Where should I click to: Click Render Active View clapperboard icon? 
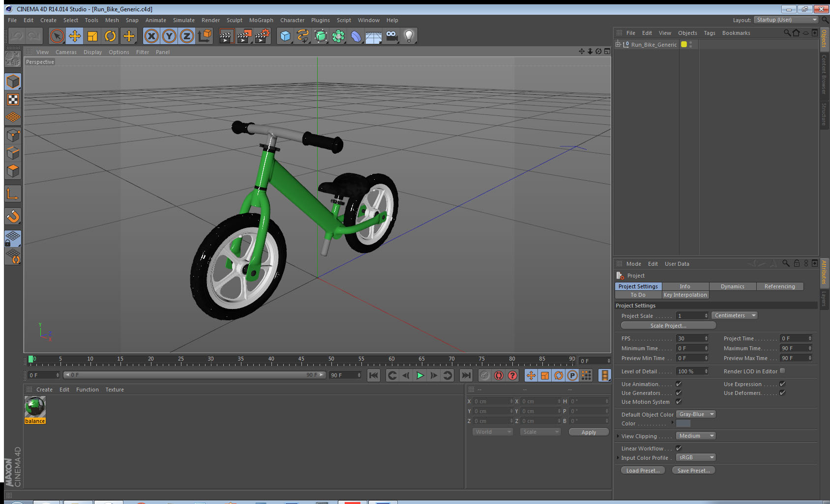point(226,36)
